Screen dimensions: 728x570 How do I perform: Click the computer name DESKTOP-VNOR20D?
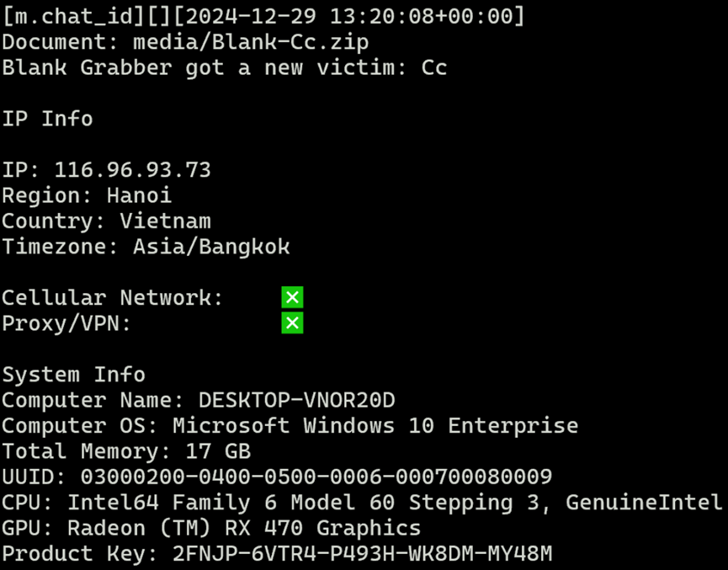pos(296,400)
